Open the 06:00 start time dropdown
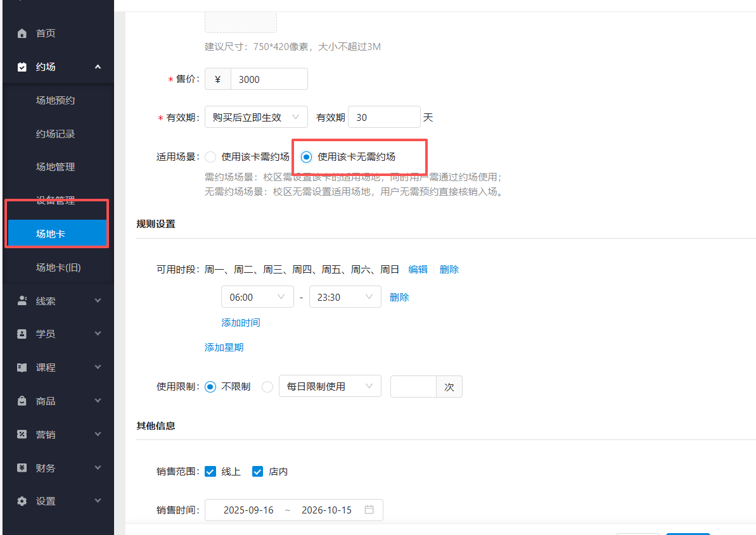756x535 pixels. (x=257, y=296)
